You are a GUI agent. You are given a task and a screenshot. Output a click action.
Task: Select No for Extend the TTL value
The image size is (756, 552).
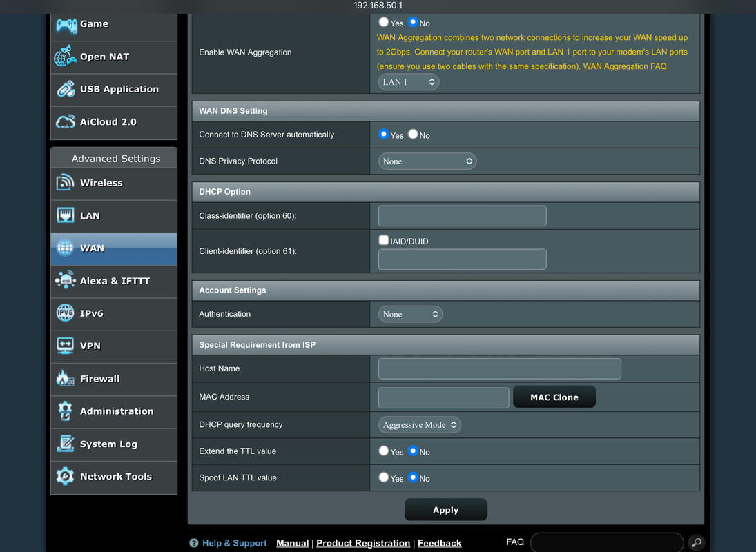tap(413, 451)
